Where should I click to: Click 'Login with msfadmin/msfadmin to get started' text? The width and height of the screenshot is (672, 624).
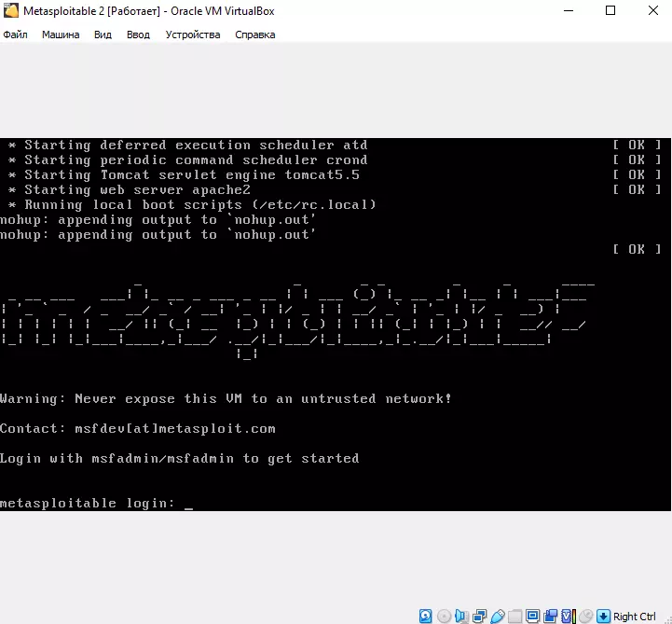180,459
